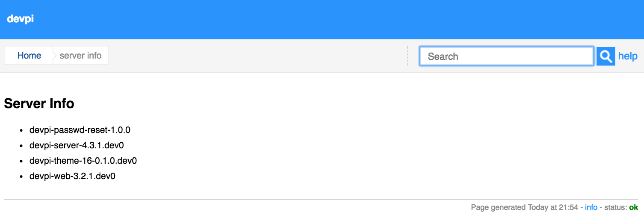Viewport: 644px width, 224px height.
Task: Follow the info link in footer
Action: [x=591, y=207]
